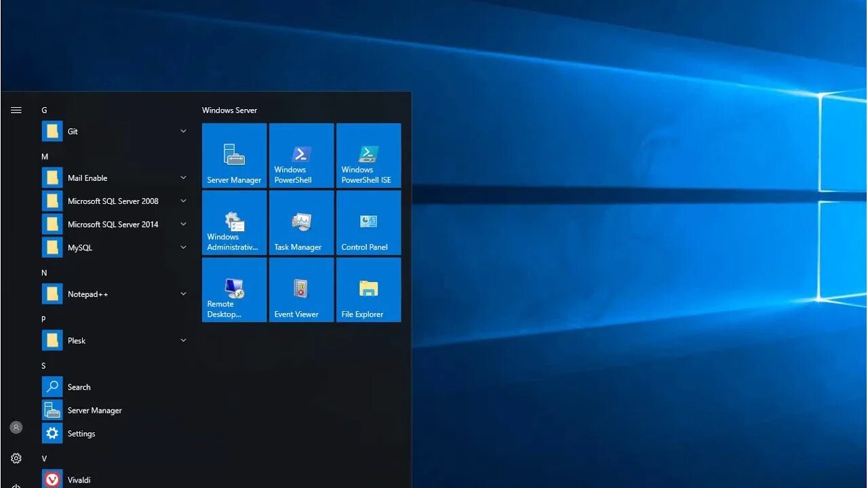Screen dimensions: 868x488
Task: Open the Remote Desktop Connection tile
Action: click(234, 289)
